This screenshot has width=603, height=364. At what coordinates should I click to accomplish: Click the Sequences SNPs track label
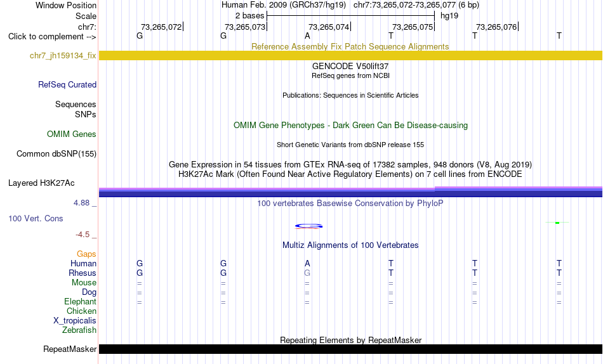coord(76,110)
